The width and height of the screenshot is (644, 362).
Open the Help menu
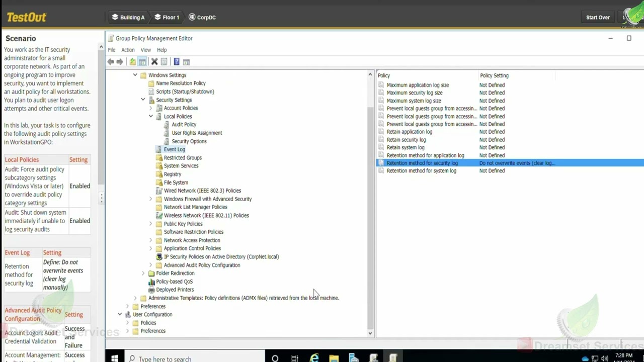162,50
